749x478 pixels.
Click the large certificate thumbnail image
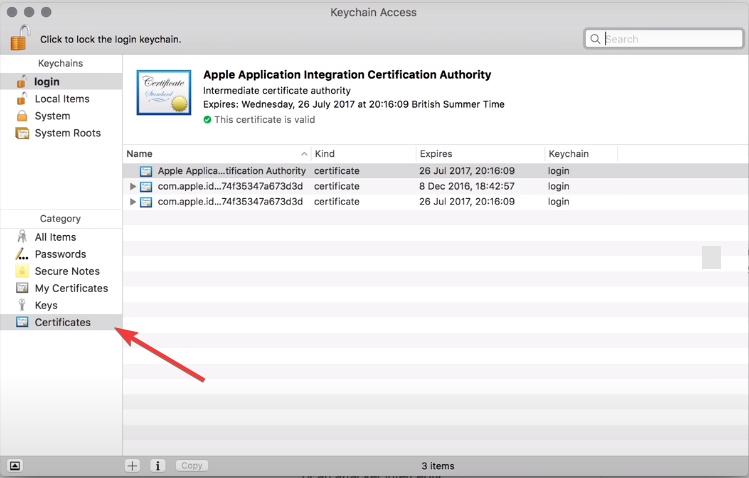click(x=164, y=93)
